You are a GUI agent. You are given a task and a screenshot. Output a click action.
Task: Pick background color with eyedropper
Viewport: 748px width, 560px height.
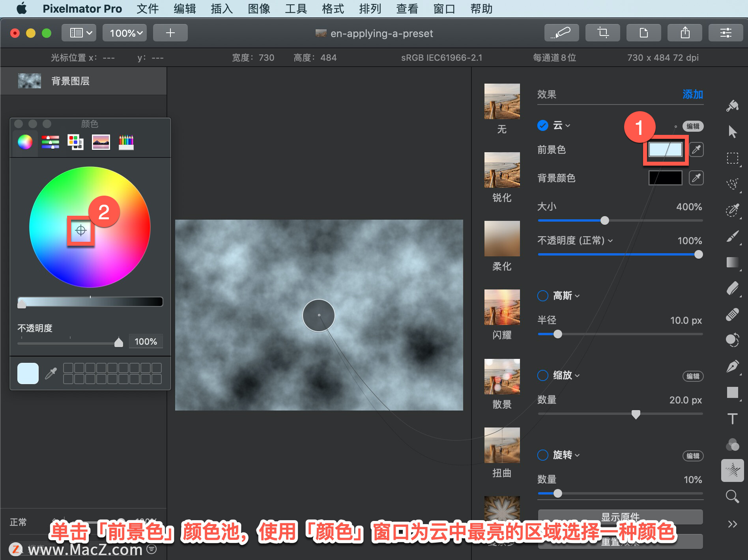click(696, 178)
